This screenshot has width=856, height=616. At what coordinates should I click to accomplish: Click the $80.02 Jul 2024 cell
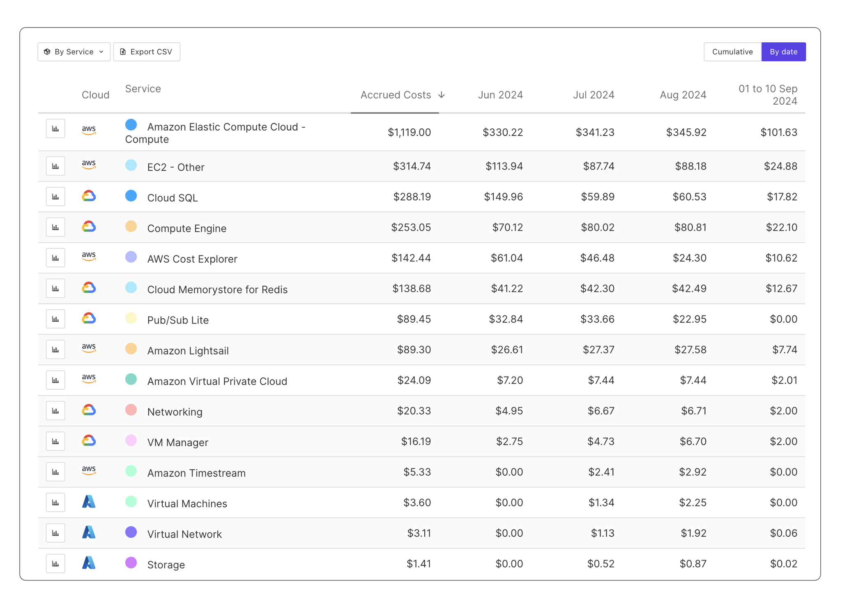598,227
